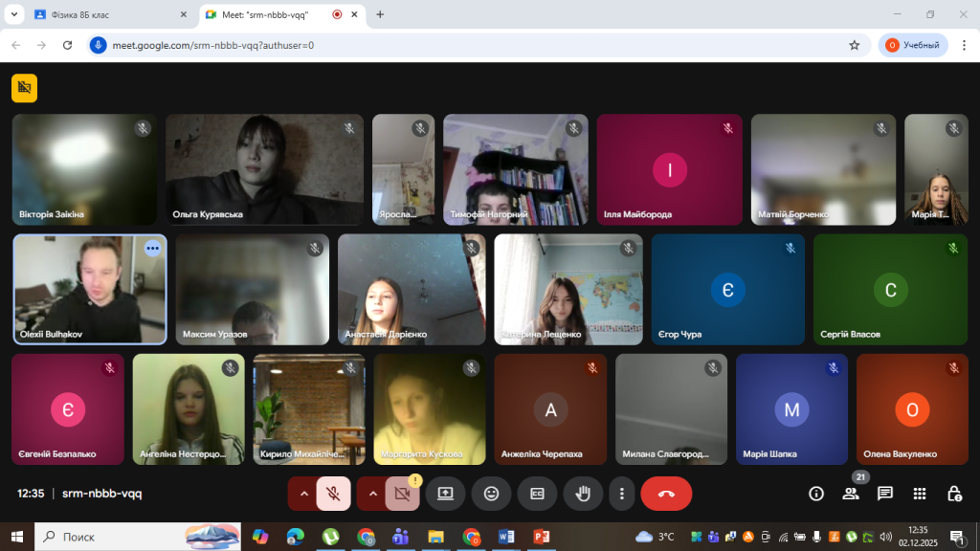This screenshot has width=980, height=551.
Task: Open the weather 3°C widget
Action: click(x=655, y=537)
